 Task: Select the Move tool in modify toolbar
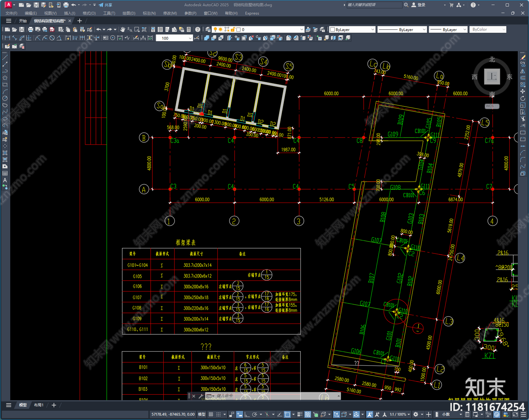click(523, 92)
